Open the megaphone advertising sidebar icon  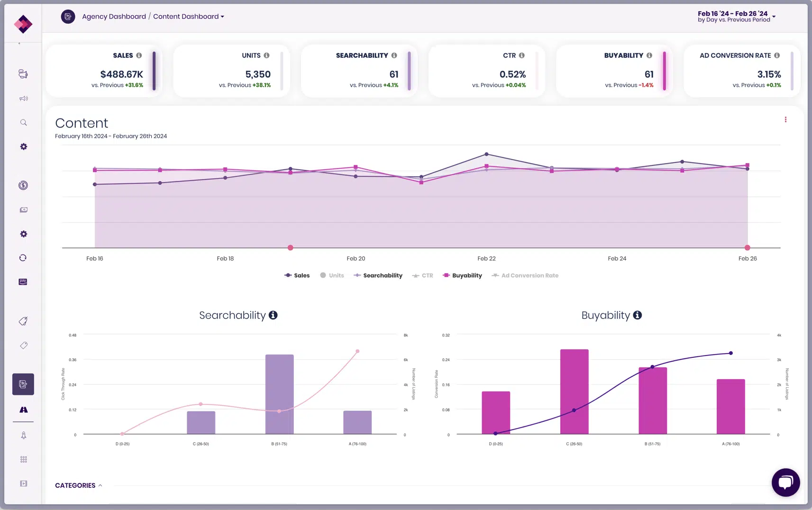pos(23,99)
